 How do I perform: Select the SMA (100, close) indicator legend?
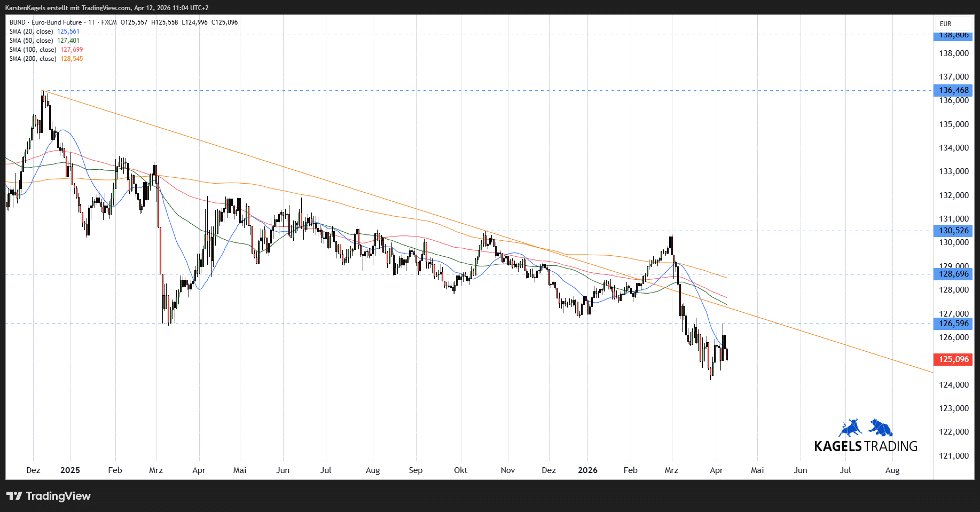[x=33, y=50]
